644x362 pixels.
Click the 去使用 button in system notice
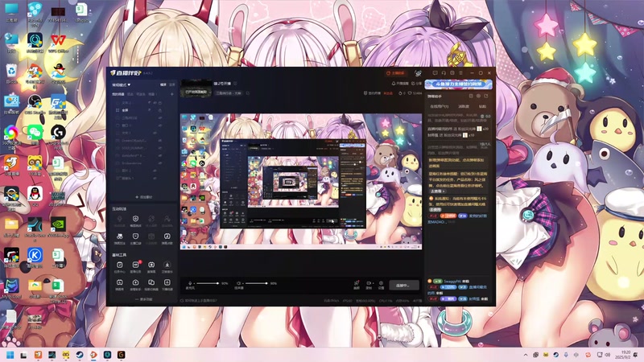tap(435, 209)
